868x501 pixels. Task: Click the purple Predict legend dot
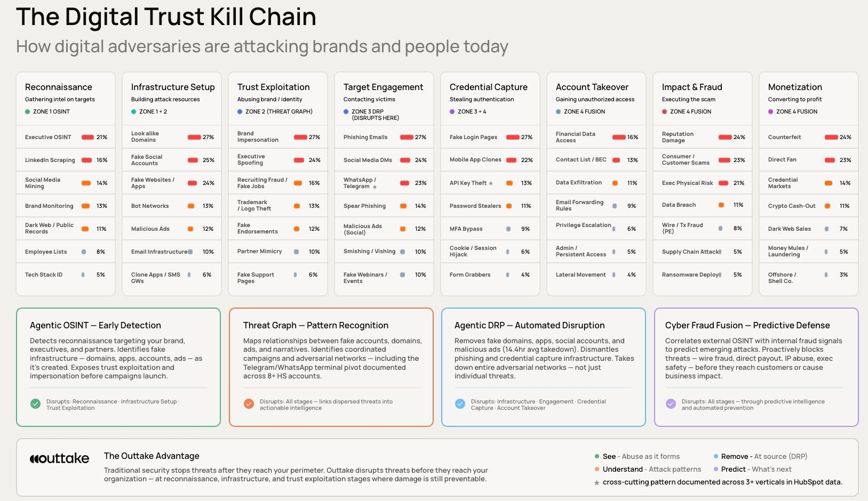tap(716, 470)
